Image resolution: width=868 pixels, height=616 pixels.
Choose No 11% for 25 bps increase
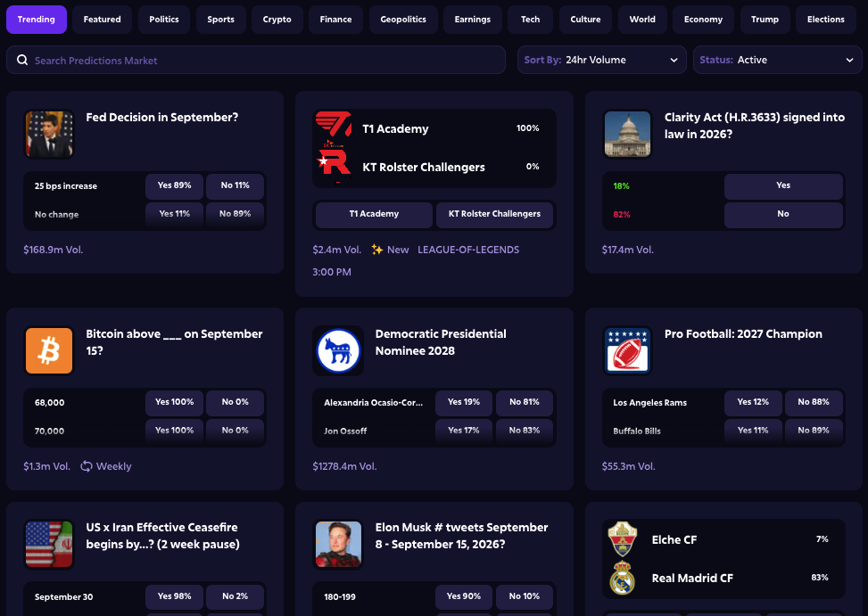point(236,185)
